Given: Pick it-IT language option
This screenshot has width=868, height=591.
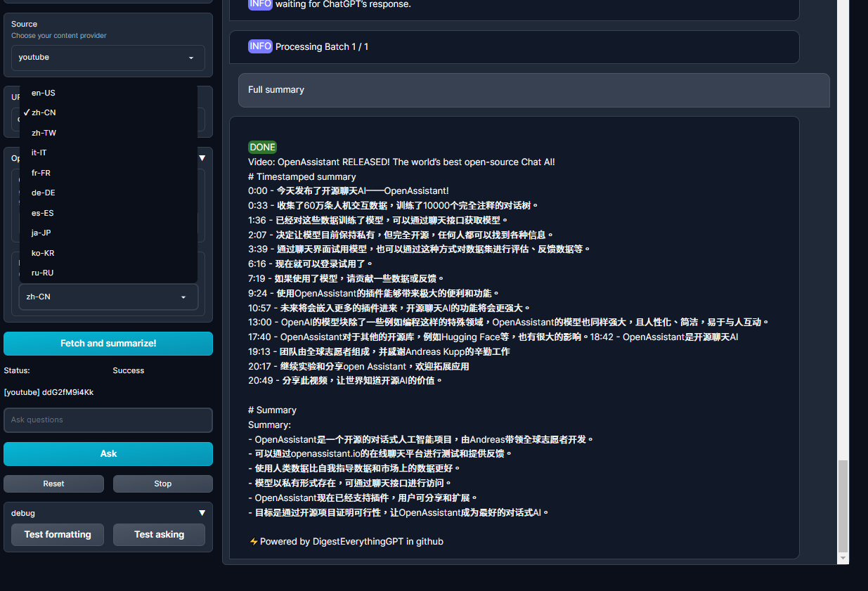Looking at the screenshot, I should point(108,152).
